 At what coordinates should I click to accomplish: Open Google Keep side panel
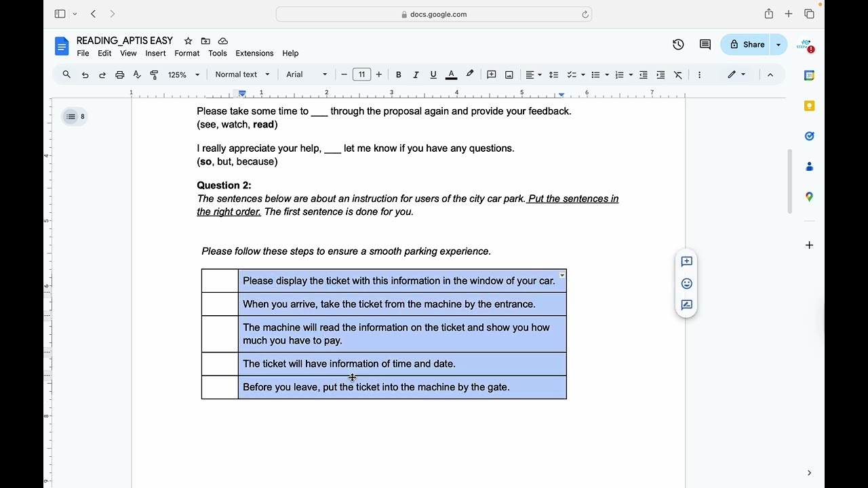click(809, 106)
